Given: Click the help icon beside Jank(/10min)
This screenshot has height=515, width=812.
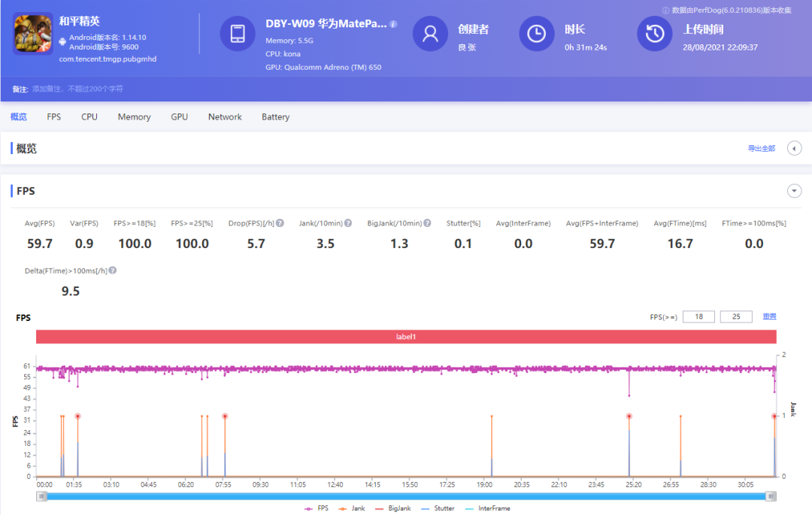Looking at the screenshot, I should pyautogui.click(x=348, y=223).
